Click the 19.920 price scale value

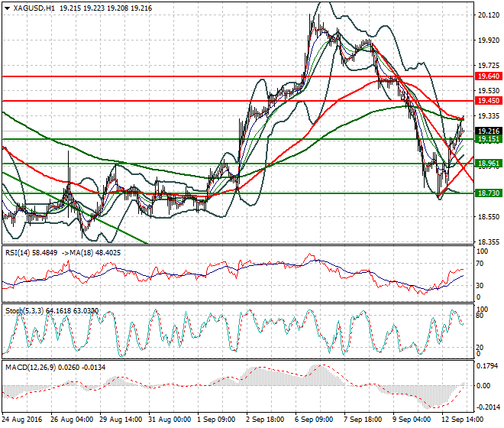(x=489, y=41)
